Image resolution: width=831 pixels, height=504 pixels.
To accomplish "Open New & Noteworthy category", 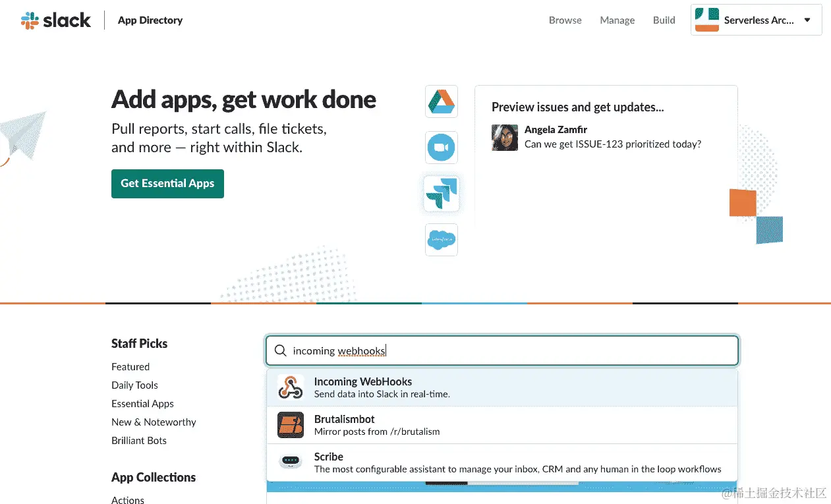I will tap(154, 422).
